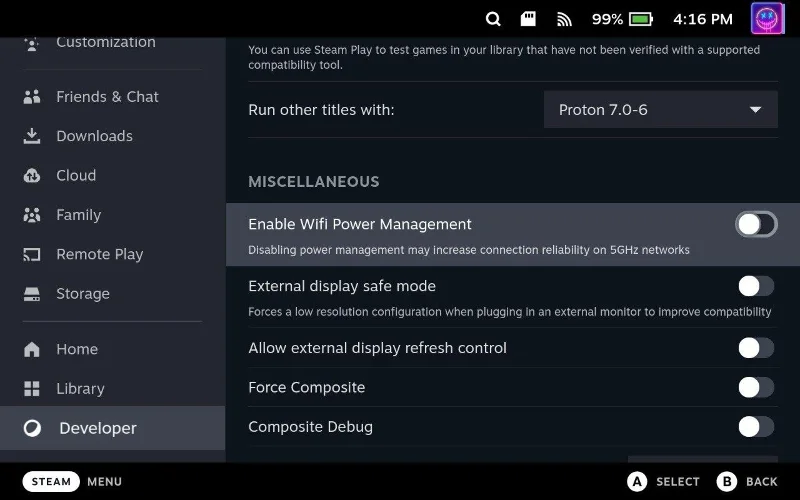
Task: Click the SD card status icon
Action: 528,19
